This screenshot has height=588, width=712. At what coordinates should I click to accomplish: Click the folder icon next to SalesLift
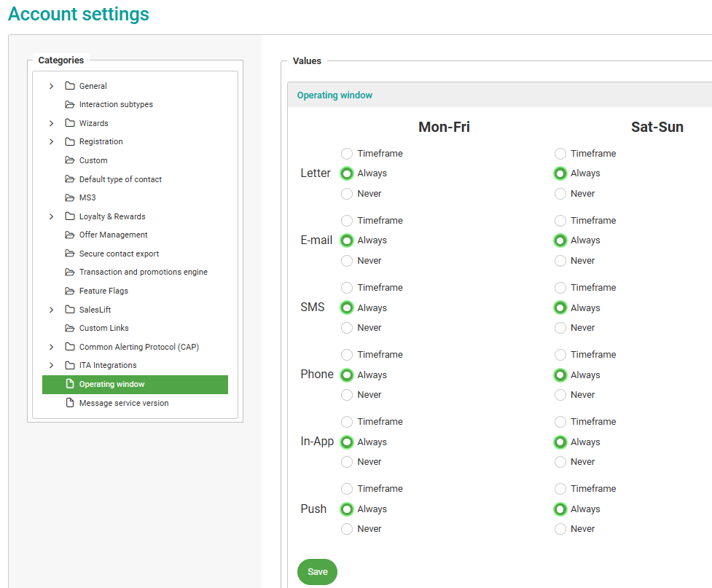[70, 310]
